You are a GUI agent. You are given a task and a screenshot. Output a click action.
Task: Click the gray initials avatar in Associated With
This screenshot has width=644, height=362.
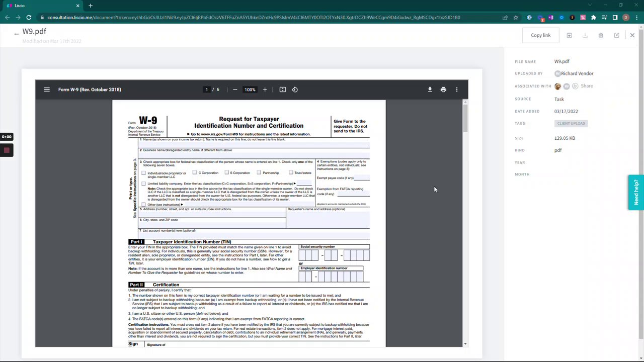pyautogui.click(x=567, y=86)
